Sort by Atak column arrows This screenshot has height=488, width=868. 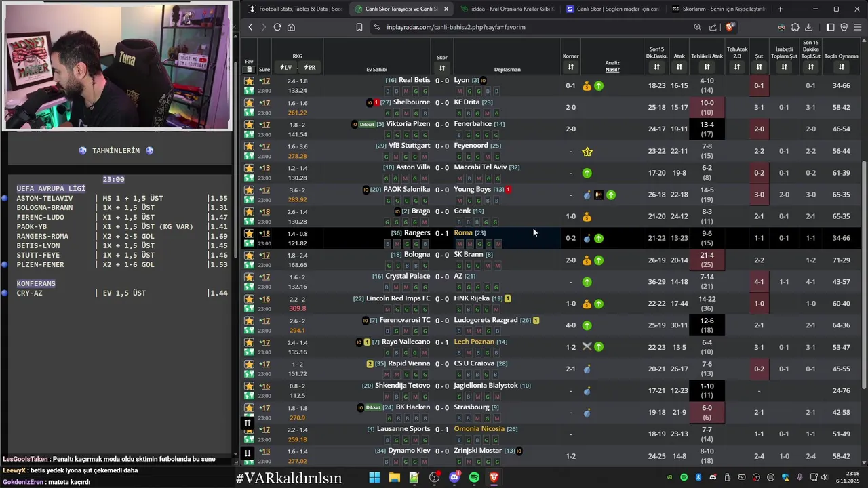(x=679, y=67)
